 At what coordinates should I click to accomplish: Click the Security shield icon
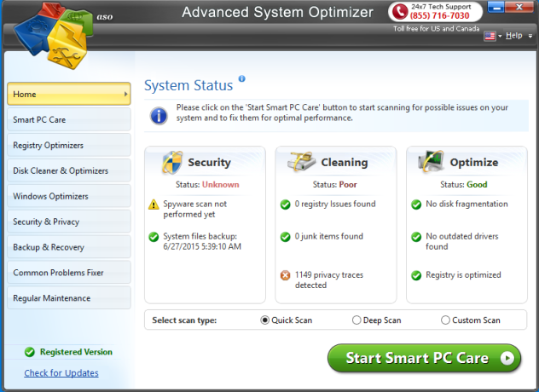(x=172, y=162)
